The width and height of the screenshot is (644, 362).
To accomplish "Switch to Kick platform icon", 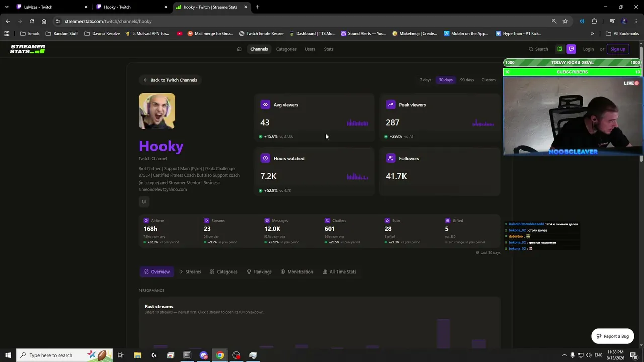I will coord(560,49).
